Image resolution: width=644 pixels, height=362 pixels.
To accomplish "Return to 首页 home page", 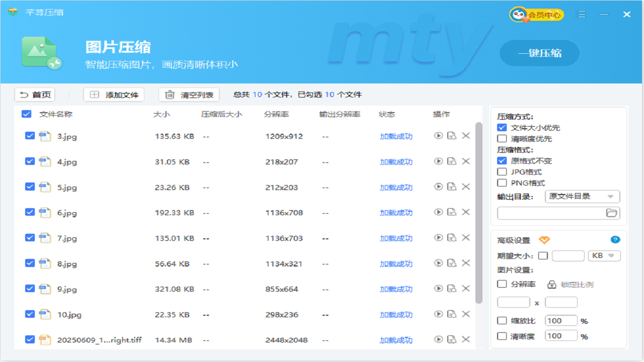I will pyautogui.click(x=35, y=95).
